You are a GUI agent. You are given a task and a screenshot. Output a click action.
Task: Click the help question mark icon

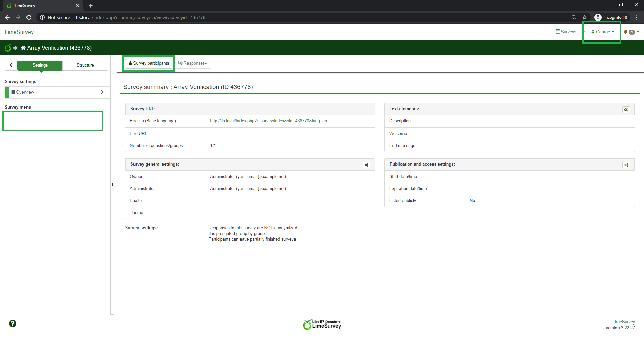click(13, 323)
